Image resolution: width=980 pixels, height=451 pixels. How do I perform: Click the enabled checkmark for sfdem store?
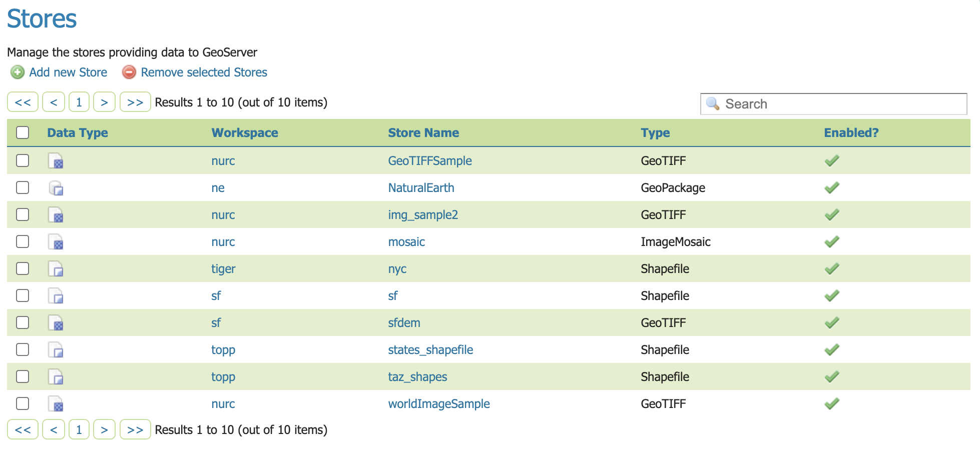click(x=831, y=323)
